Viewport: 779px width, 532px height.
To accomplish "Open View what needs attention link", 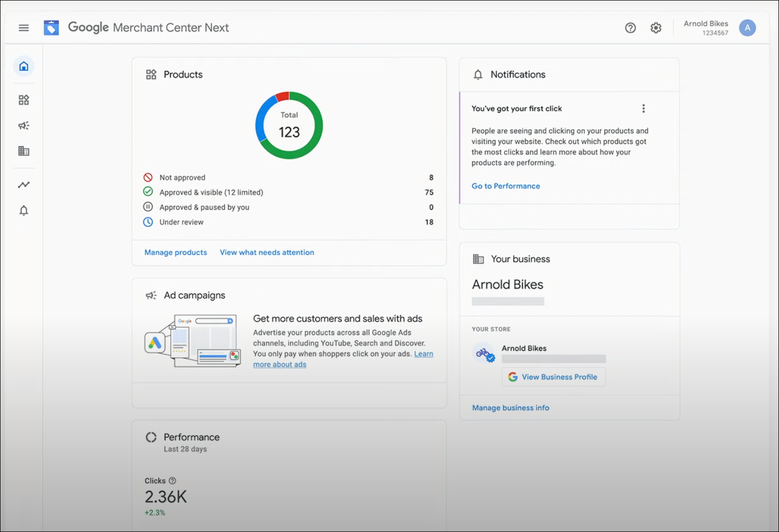I will click(x=267, y=252).
